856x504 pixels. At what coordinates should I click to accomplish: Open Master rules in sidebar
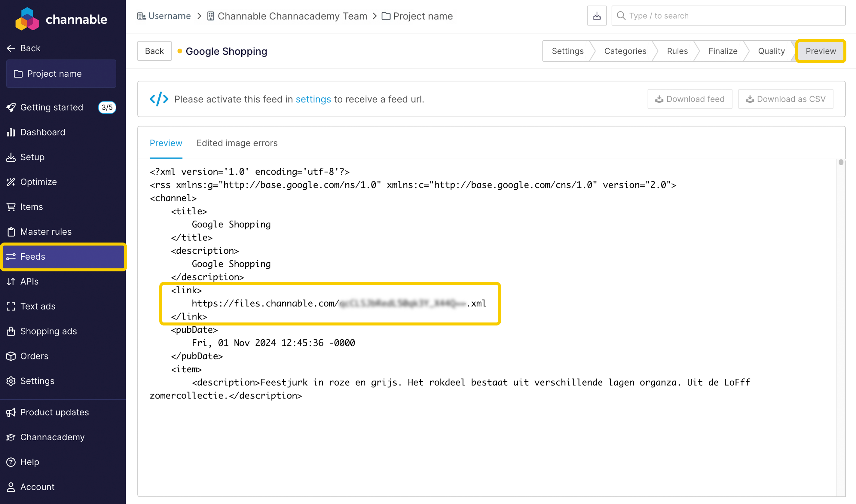39,232
